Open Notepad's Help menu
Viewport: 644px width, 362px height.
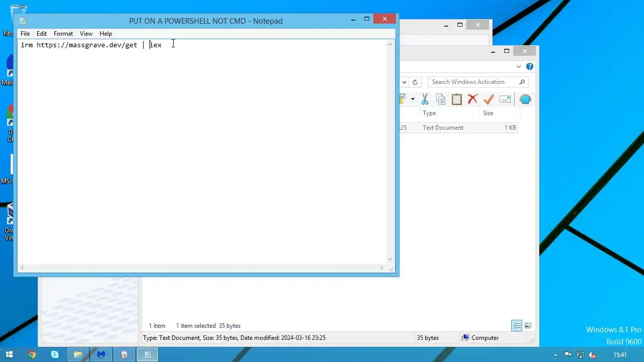(x=106, y=34)
